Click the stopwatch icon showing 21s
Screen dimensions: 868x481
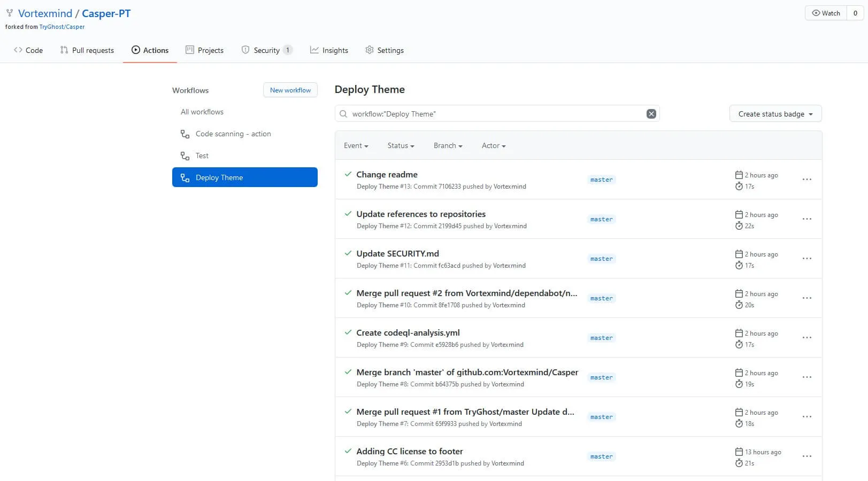tap(739, 463)
